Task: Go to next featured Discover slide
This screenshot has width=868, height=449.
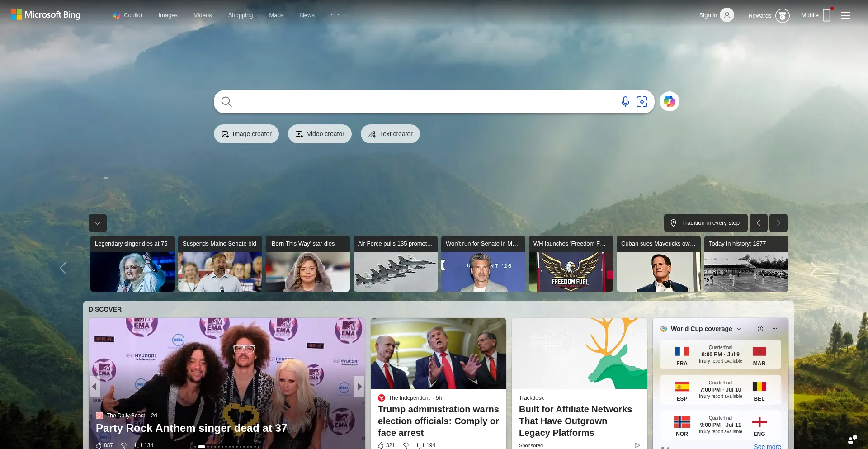Action: [359, 387]
